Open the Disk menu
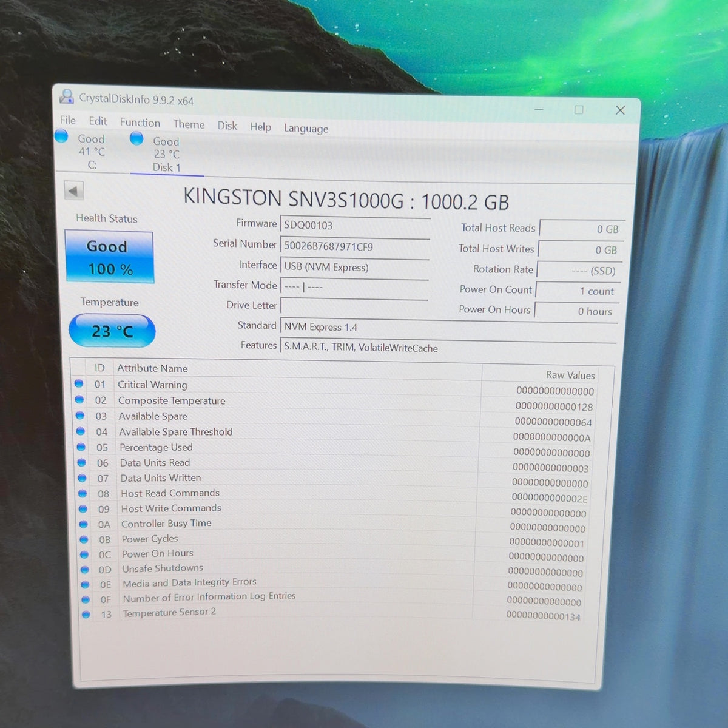728x728 pixels. [227, 126]
